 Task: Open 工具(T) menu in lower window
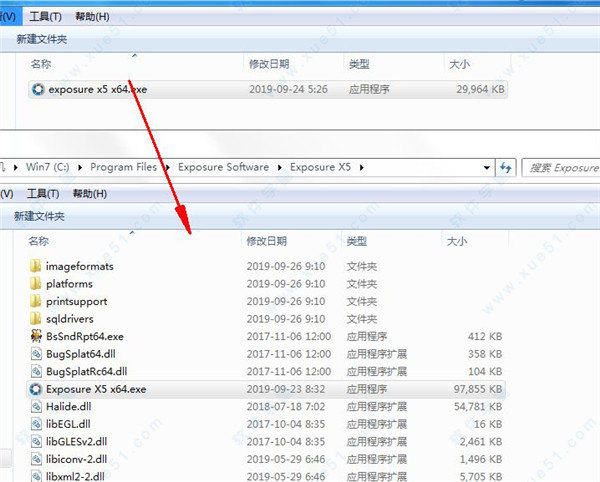click(x=43, y=194)
